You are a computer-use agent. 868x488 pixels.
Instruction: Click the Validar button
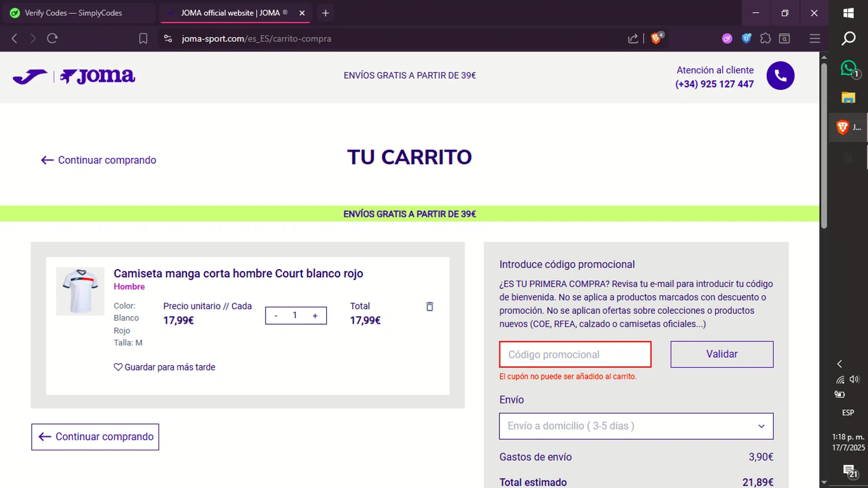coord(722,354)
